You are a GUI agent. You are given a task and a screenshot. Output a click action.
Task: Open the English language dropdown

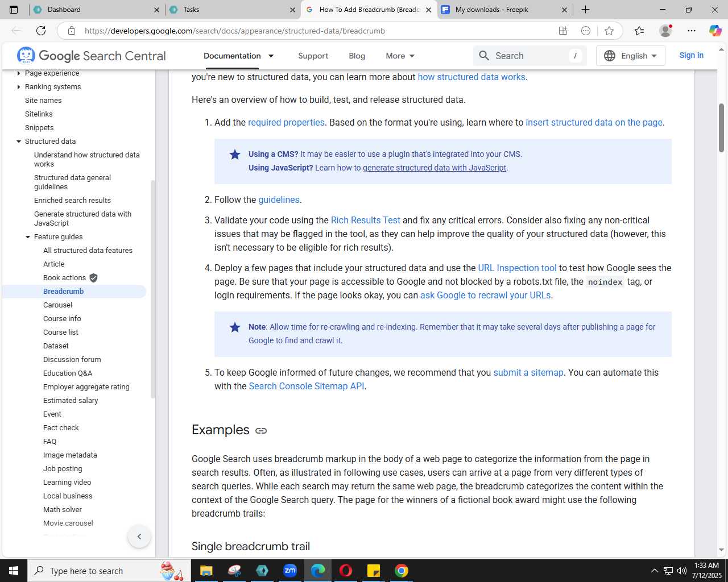tap(631, 56)
